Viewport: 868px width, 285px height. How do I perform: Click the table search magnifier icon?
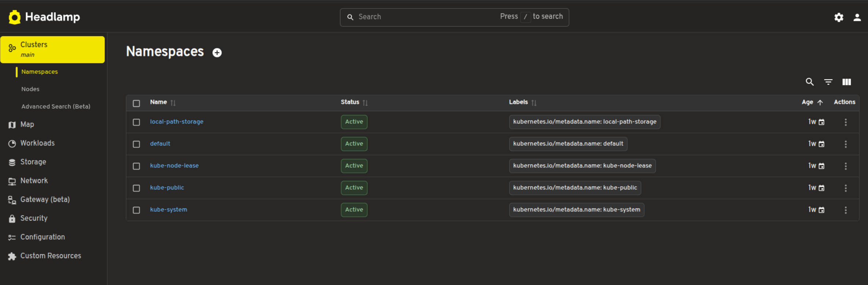pos(810,82)
